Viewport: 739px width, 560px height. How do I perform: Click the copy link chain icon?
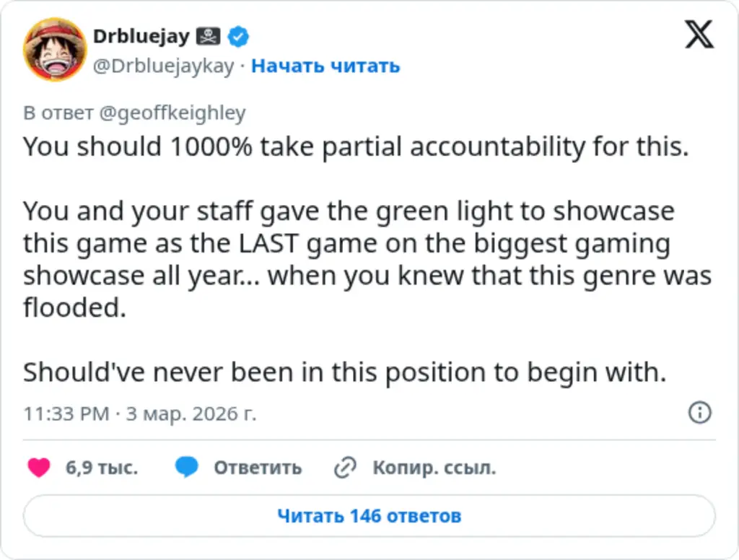[x=344, y=468]
